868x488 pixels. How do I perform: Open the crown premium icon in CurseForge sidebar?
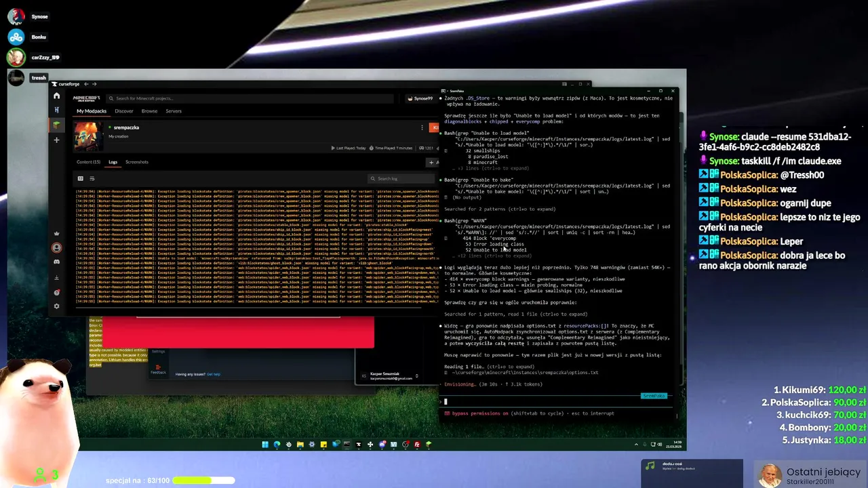click(57, 233)
